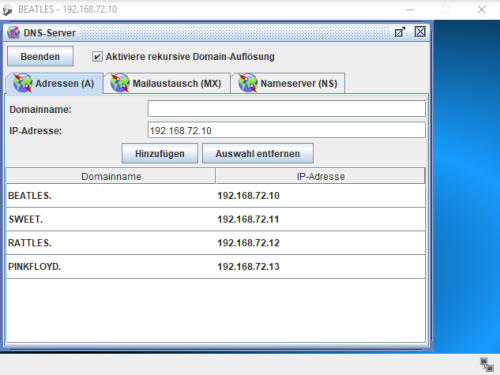500x375 pixels.
Task: Click the Beenden button
Action: pos(40,56)
